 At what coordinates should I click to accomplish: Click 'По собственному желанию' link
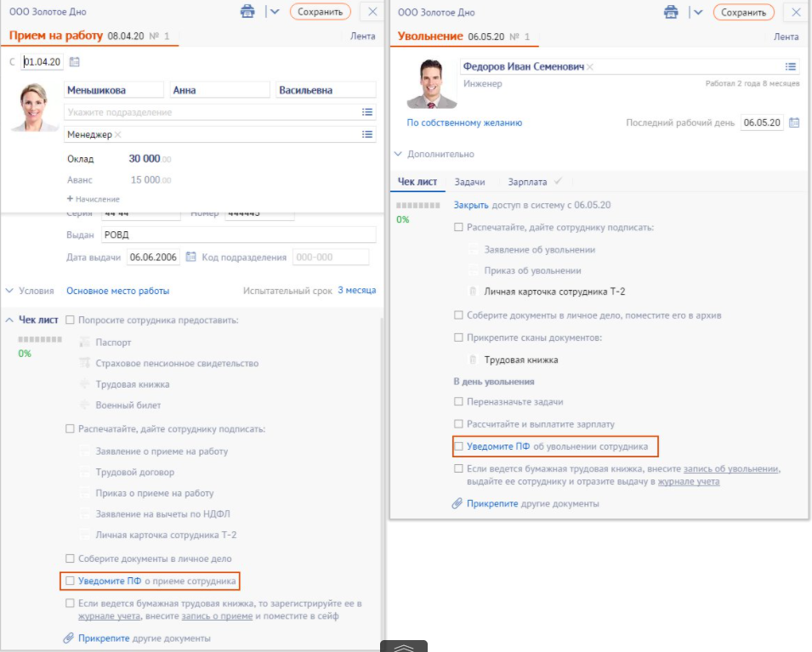coord(464,122)
